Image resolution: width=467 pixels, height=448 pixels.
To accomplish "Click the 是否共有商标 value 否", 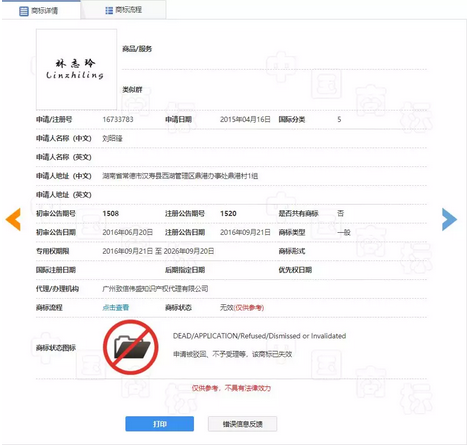I will click(340, 213).
